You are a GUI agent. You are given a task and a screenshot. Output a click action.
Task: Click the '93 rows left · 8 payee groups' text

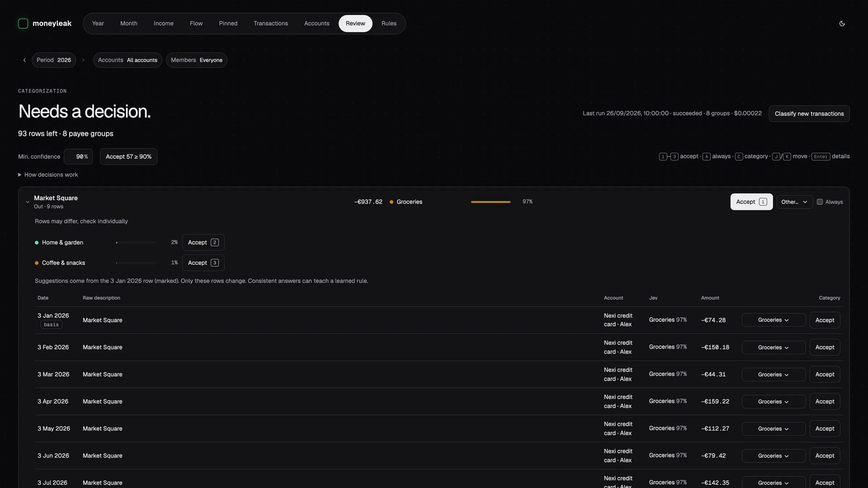pos(66,134)
